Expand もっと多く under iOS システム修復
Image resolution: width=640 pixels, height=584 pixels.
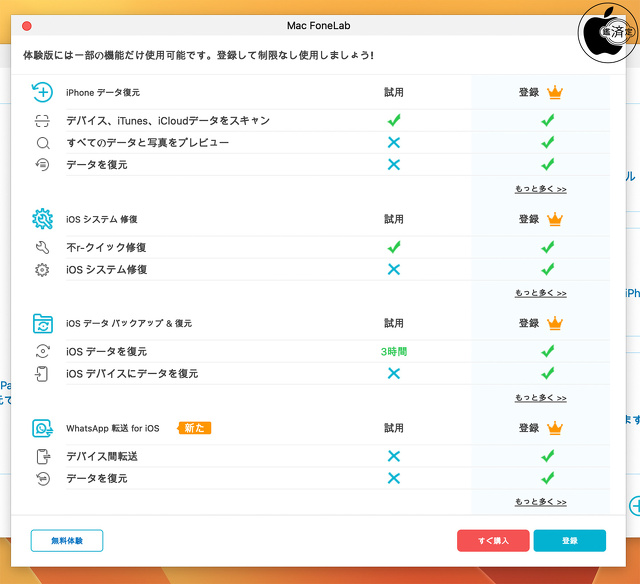540,293
